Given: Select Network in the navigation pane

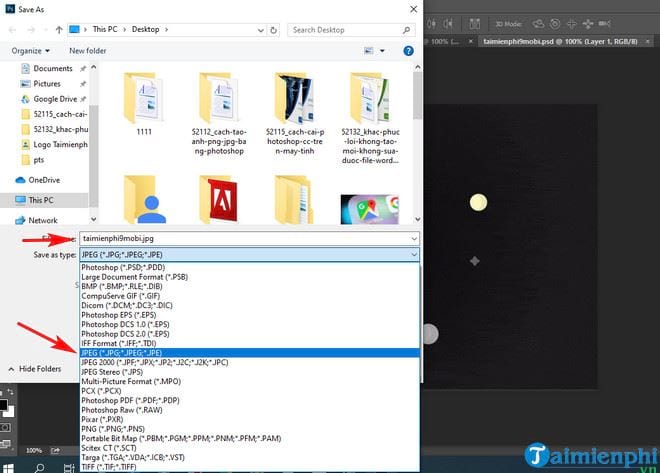Looking at the screenshot, I should coord(36,221).
